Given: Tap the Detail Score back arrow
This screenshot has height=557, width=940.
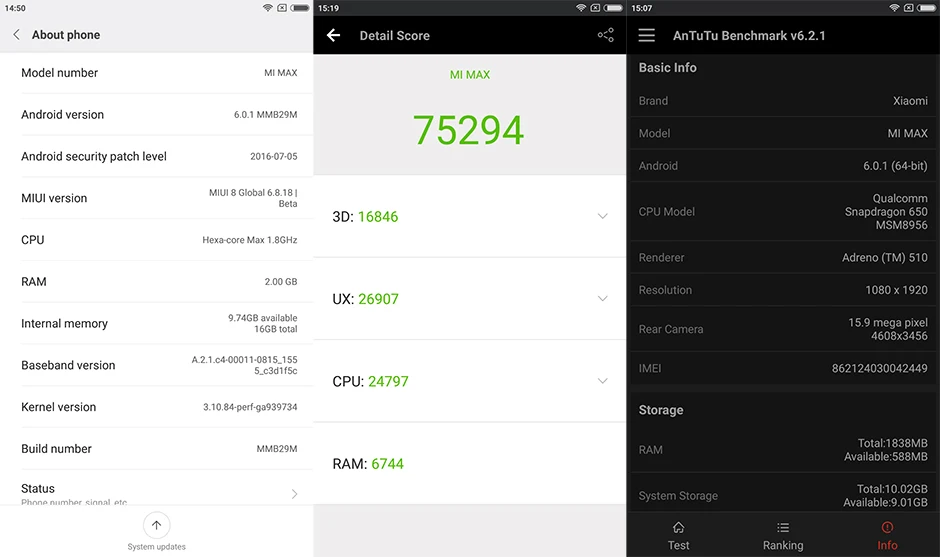Looking at the screenshot, I should pos(333,35).
